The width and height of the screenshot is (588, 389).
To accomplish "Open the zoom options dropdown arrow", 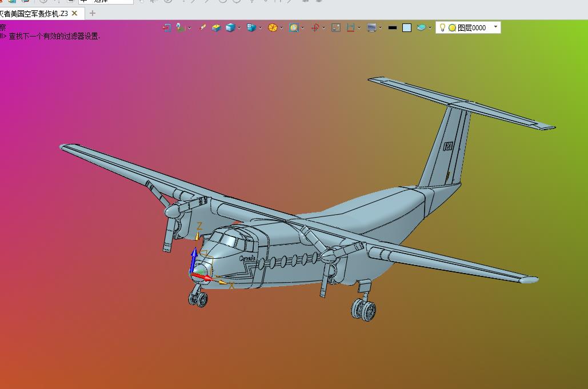I will [303, 28].
